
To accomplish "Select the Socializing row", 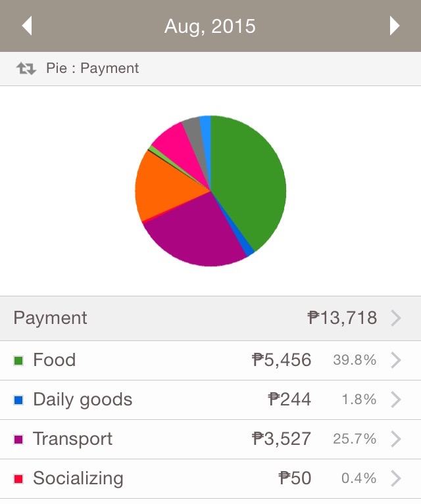I will click(x=210, y=479).
